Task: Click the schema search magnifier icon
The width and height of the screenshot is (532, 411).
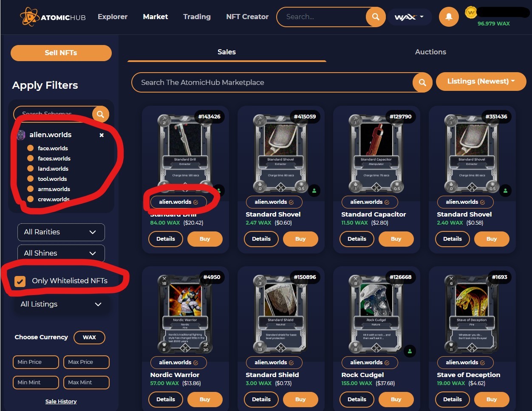Action: [x=100, y=114]
